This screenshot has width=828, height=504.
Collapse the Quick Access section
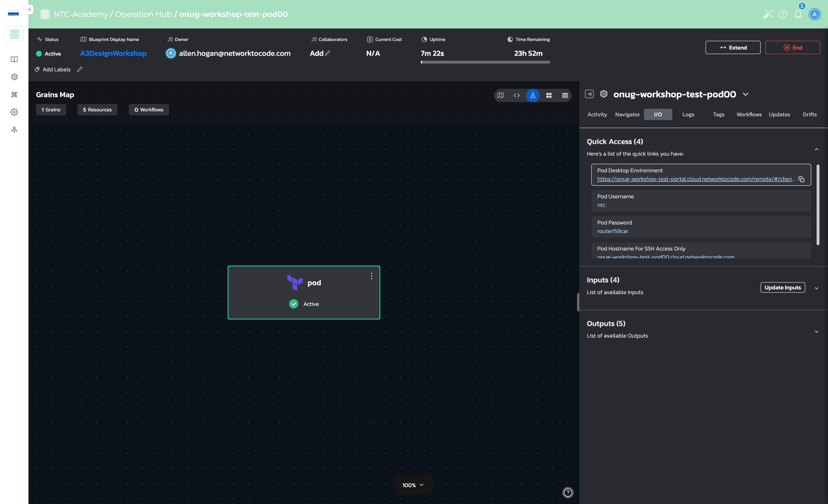point(816,150)
